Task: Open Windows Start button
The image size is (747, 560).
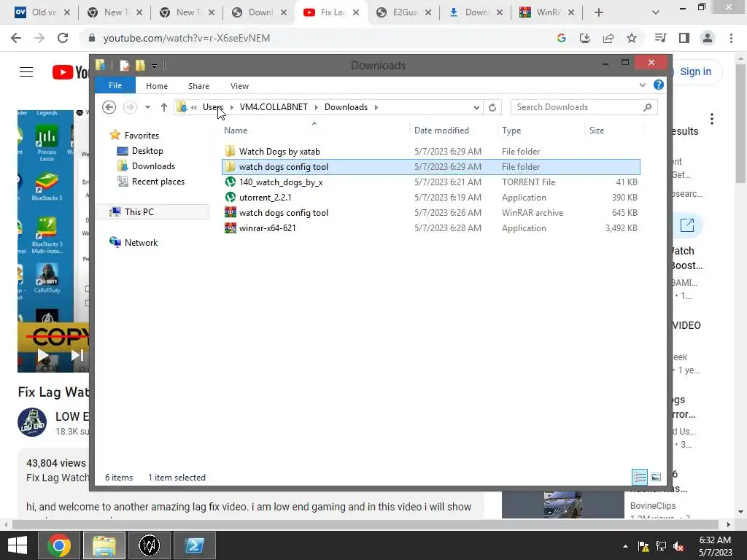Action: point(18,545)
